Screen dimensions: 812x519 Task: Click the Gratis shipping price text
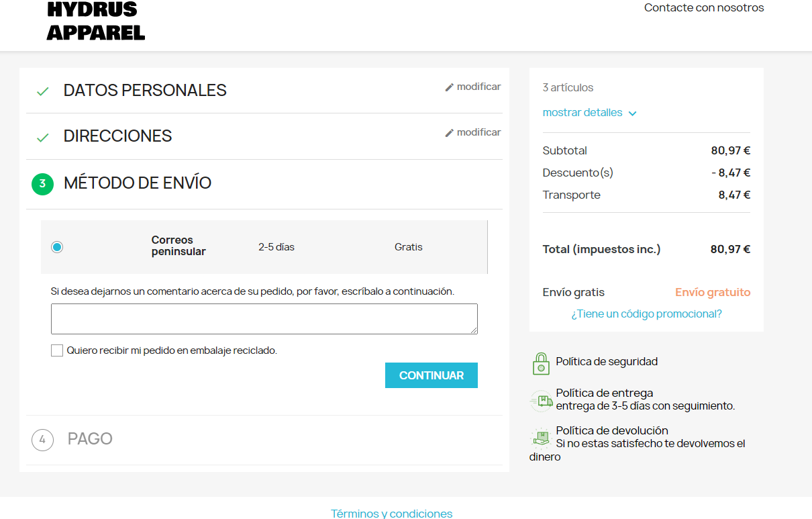click(x=409, y=247)
